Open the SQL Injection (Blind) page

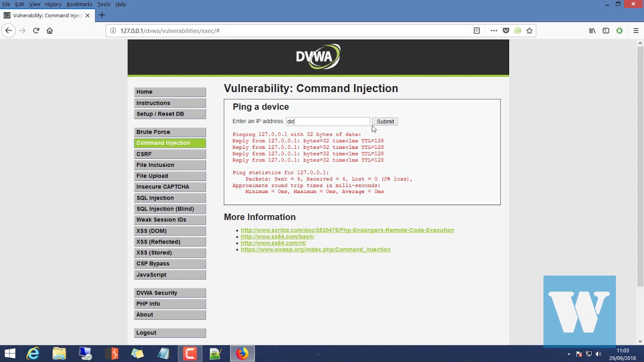click(x=170, y=209)
